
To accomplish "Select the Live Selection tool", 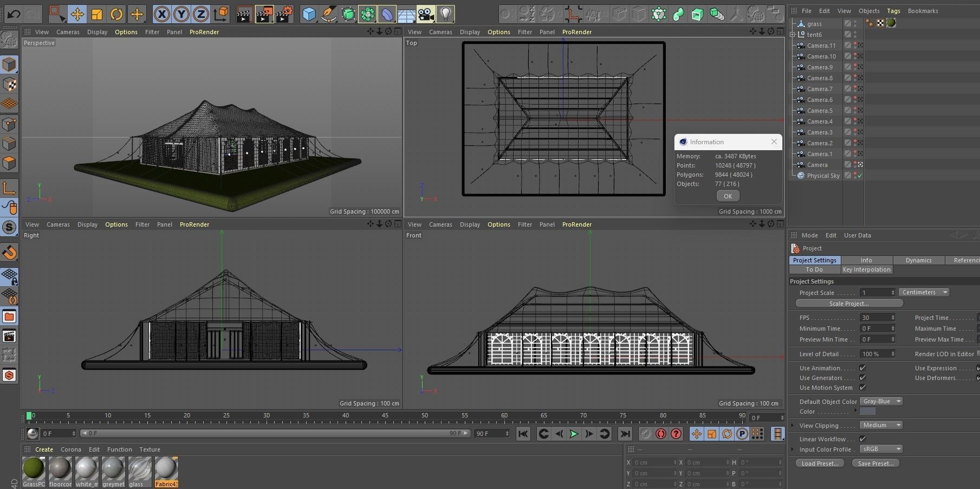I will 57,14.
